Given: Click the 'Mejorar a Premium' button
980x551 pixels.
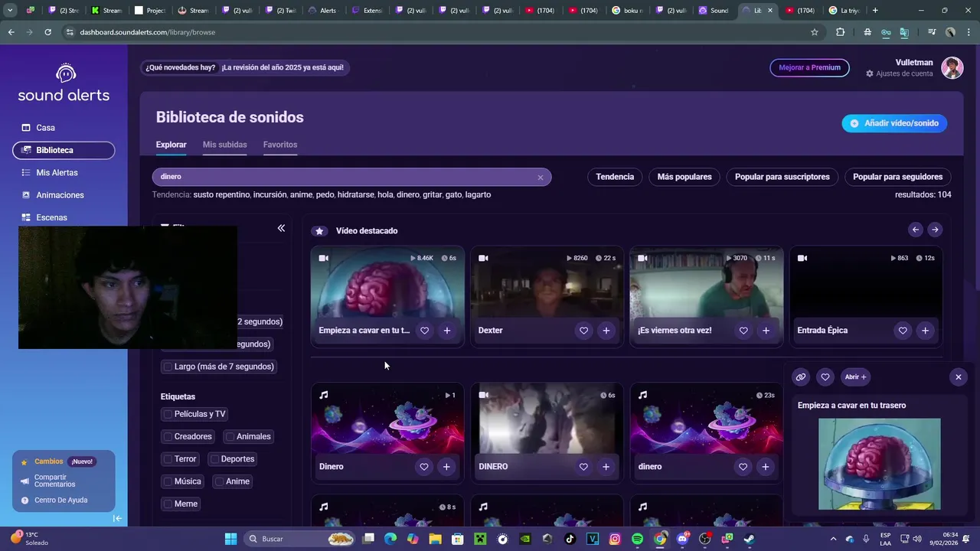Looking at the screenshot, I should pos(809,67).
